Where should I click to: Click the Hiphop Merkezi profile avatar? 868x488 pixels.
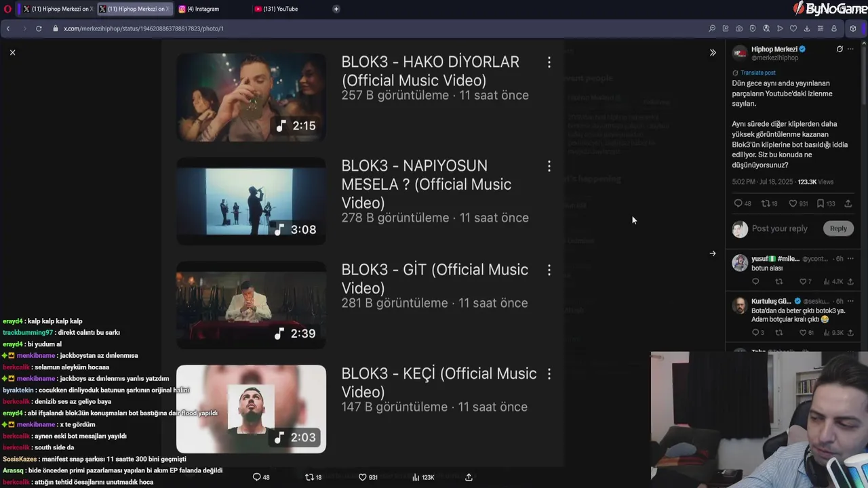tap(740, 54)
